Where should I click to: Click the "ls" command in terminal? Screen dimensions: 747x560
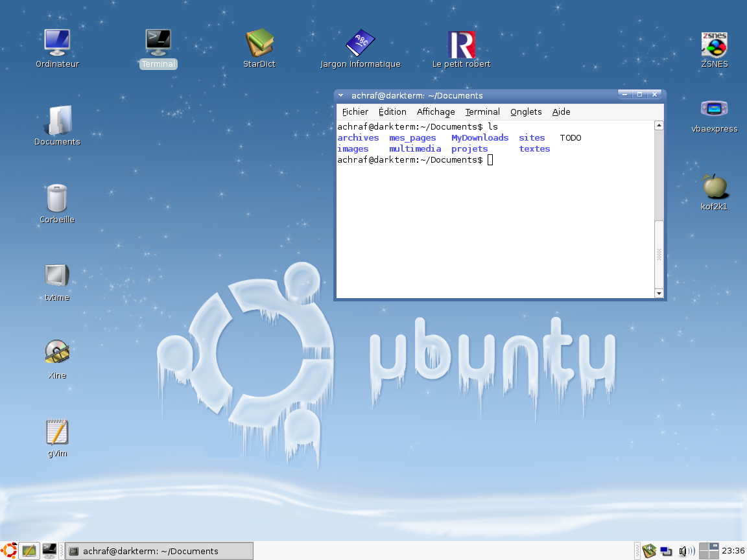tap(493, 126)
